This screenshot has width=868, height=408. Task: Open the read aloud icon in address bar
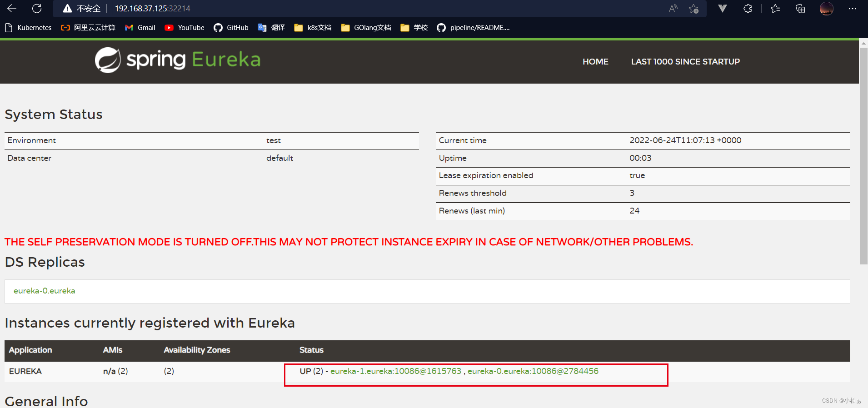pyautogui.click(x=673, y=8)
